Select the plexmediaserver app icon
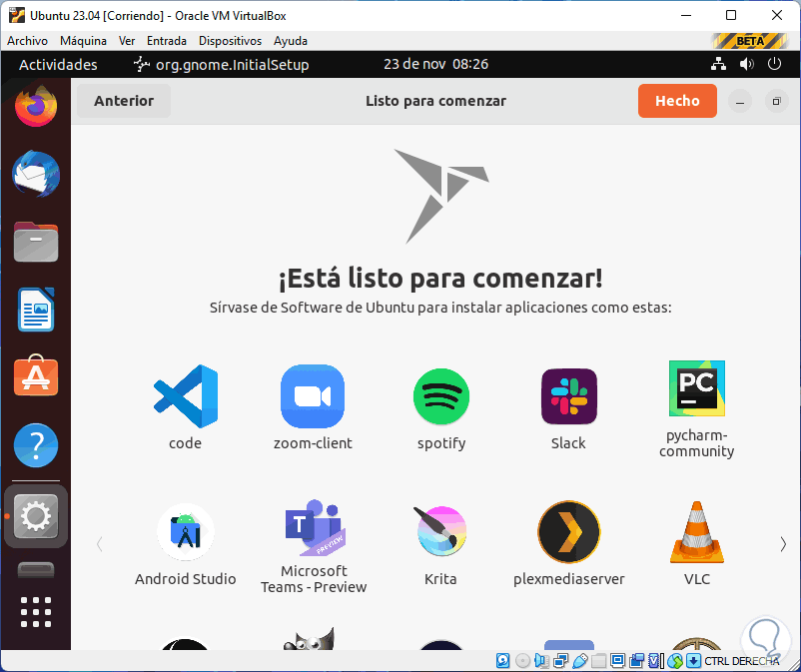This screenshot has height=672, width=801. 568,532
